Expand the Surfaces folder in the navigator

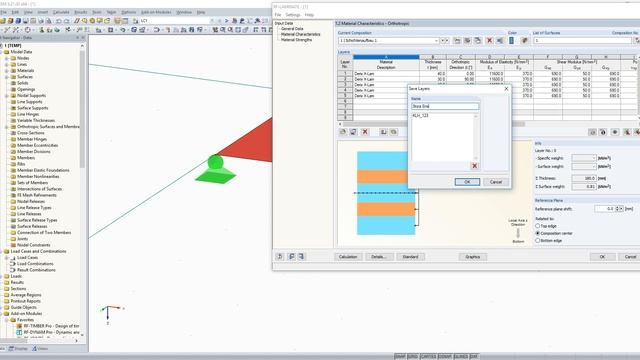(7, 77)
